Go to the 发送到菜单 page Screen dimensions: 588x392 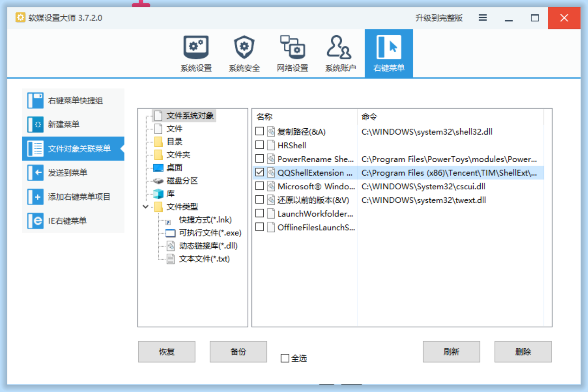coord(73,173)
